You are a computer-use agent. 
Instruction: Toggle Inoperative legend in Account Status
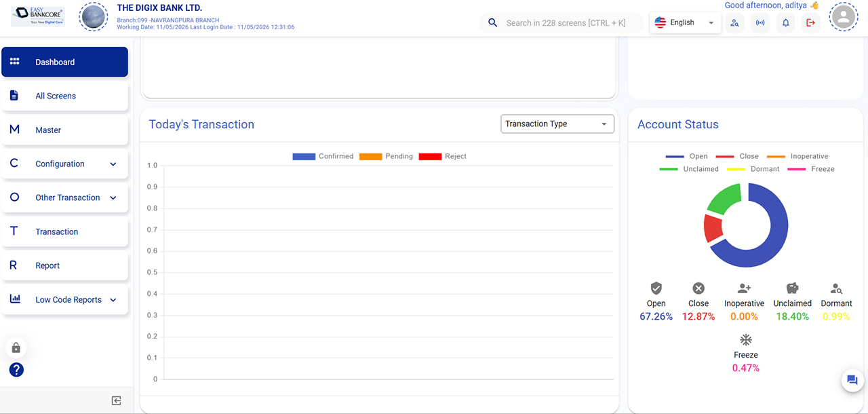[x=797, y=156]
